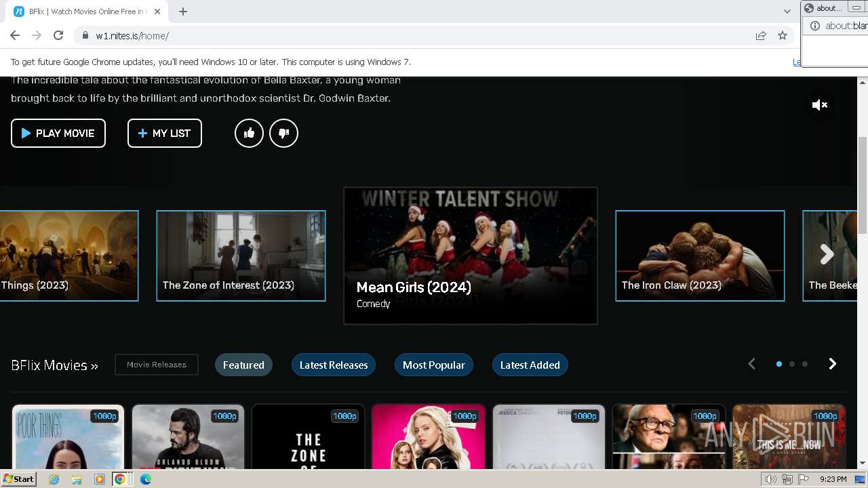Open The Zone of Interest poster card

tap(309, 436)
